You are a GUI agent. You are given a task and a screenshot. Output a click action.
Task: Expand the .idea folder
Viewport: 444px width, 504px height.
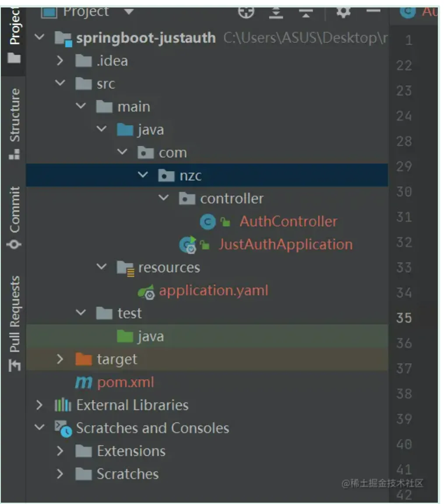pyautogui.click(x=60, y=61)
